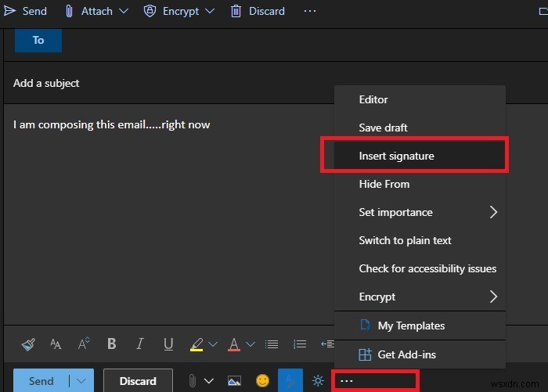Expand the top Attach dropdown chevron

pyautogui.click(x=124, y=11)
